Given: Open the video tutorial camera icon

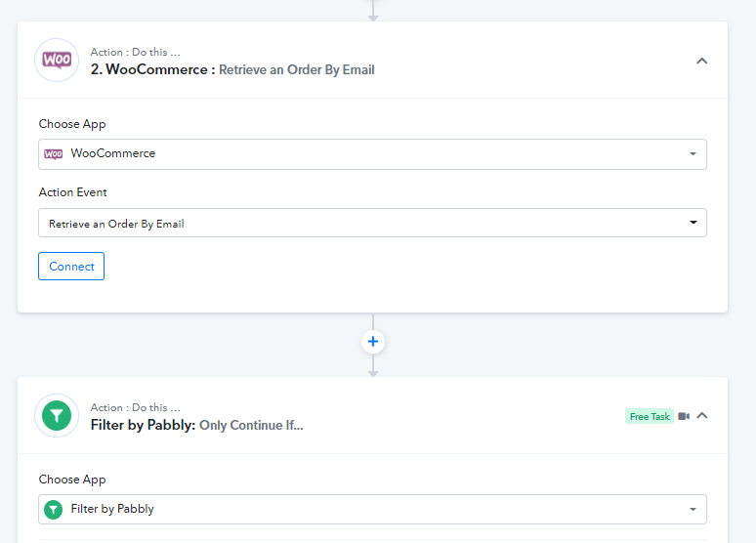Looking at the screenshot, I should click(x=684, y=416).
